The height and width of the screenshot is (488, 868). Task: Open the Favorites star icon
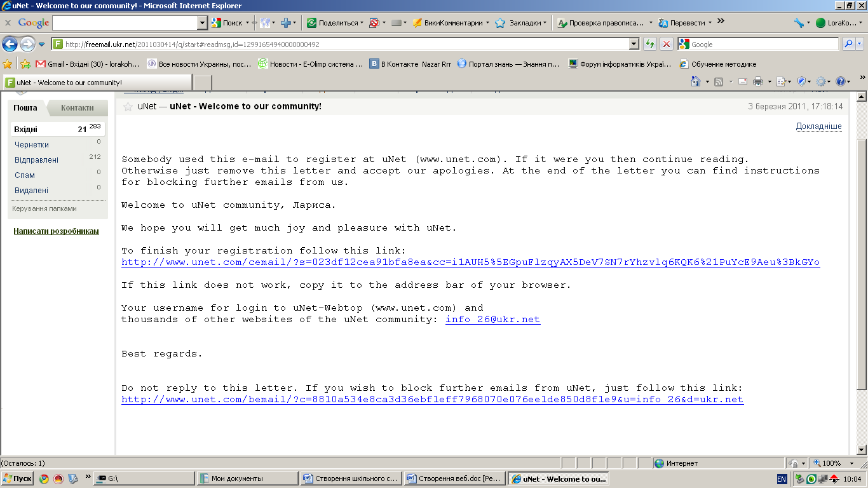pyautogui.click(x=8, y=64)
